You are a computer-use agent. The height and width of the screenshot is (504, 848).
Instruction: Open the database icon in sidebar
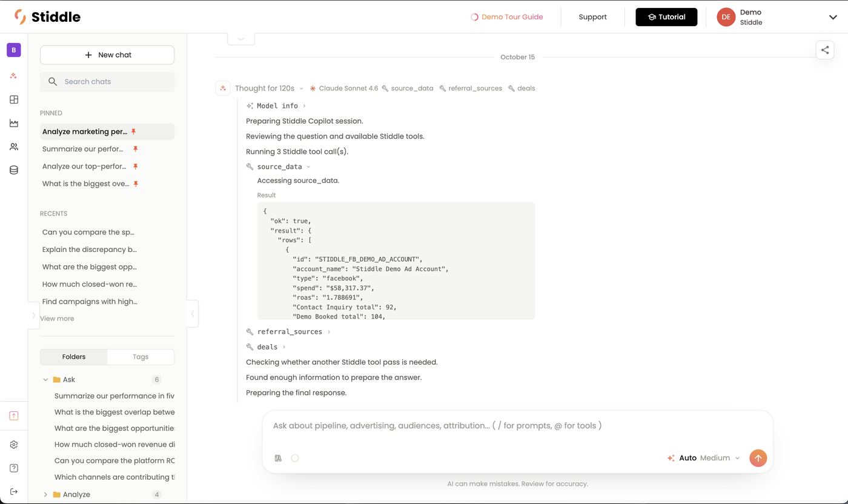[14, 170]
